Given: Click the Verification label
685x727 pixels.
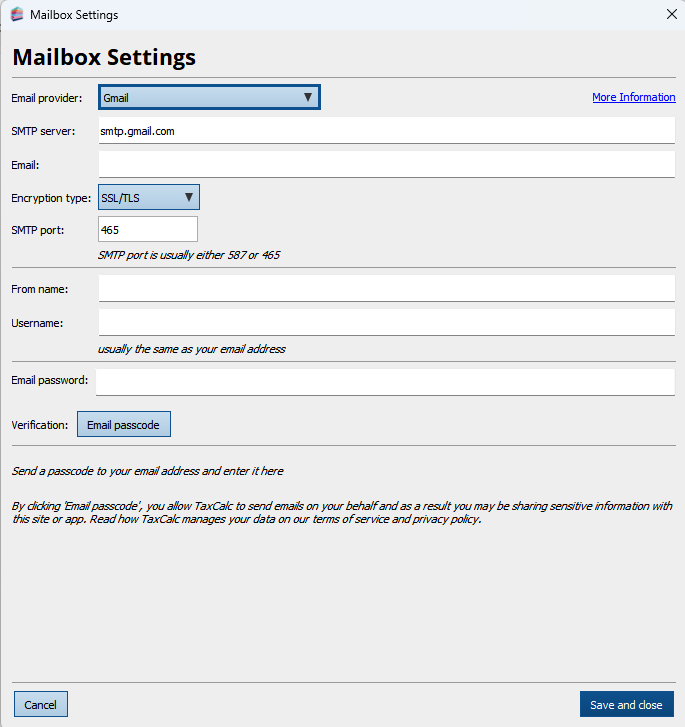Looking at the screenshot, I should point(40,425).
